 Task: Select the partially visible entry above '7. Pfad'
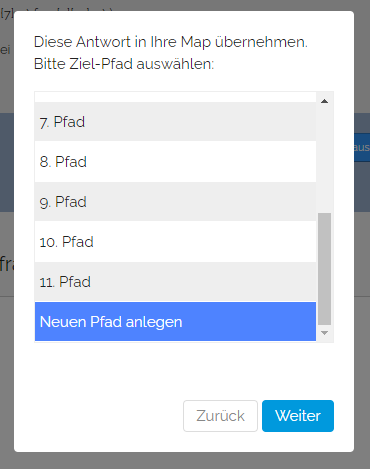(x=175, y=97)
